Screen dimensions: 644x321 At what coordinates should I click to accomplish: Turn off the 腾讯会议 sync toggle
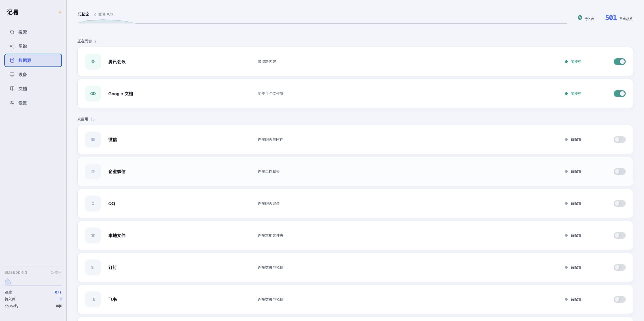[619, 62]
